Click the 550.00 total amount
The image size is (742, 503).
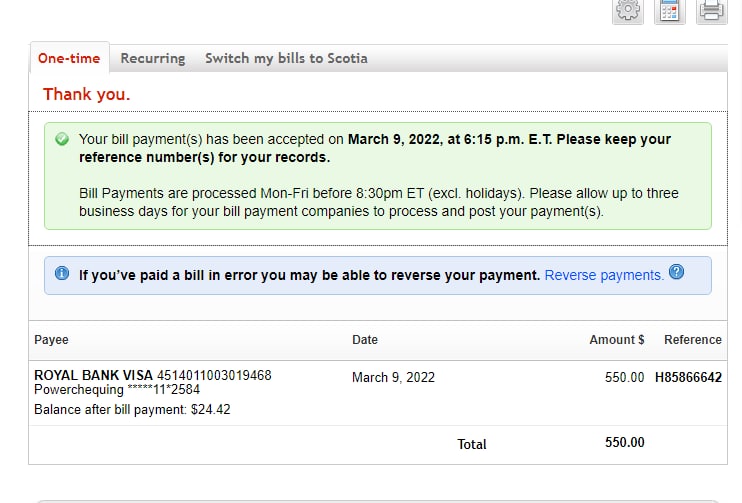(625, 442)
